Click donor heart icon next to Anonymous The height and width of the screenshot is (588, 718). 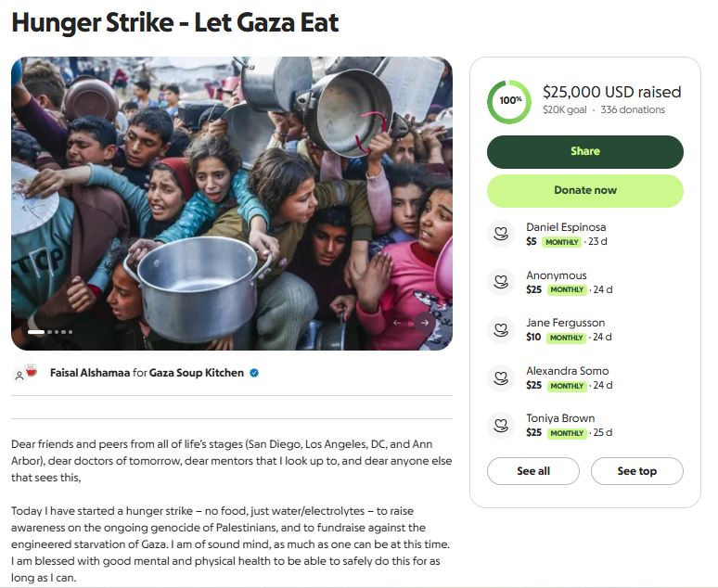coord(501,282)
